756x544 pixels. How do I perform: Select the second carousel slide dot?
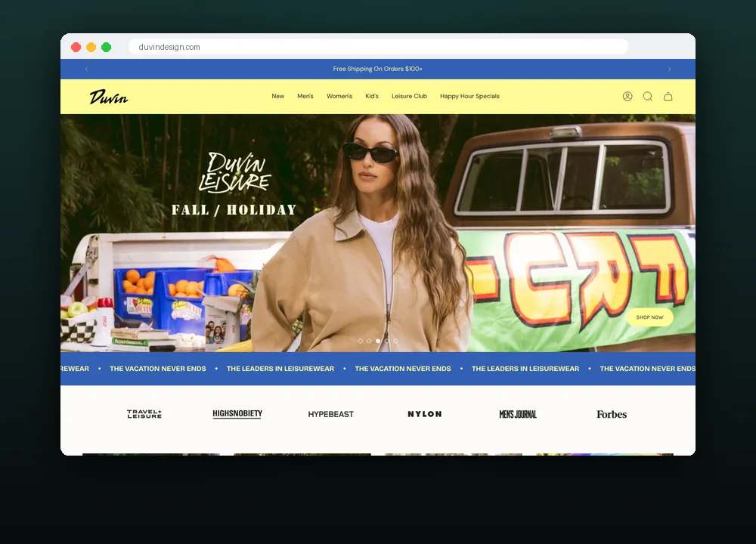pyautogui.click(x=370, y=341)
